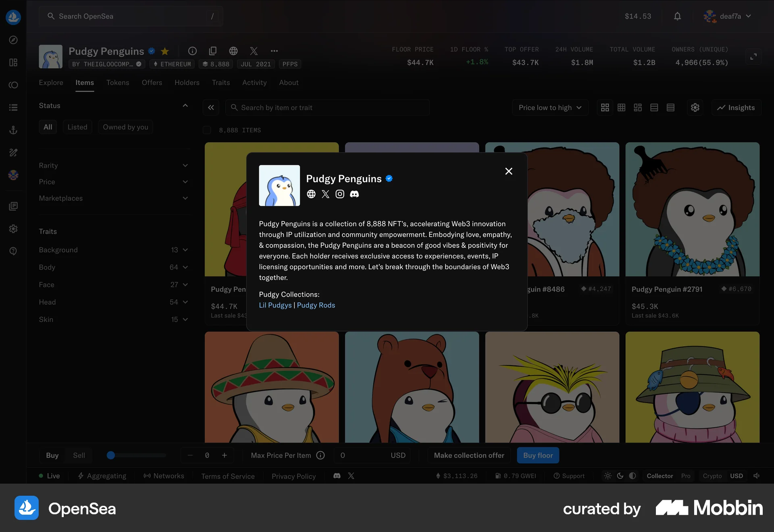Select the Owned by you filter

click(x=125, y=127)
